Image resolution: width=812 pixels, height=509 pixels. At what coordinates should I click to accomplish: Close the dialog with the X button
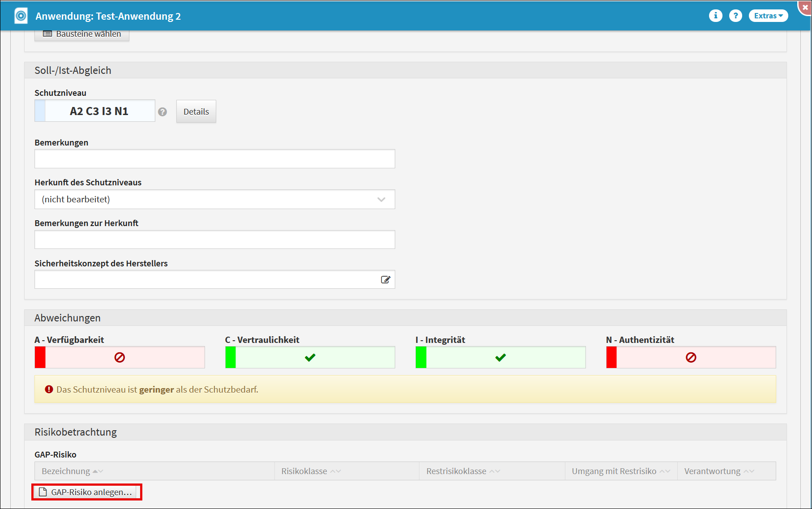(805, 7)
